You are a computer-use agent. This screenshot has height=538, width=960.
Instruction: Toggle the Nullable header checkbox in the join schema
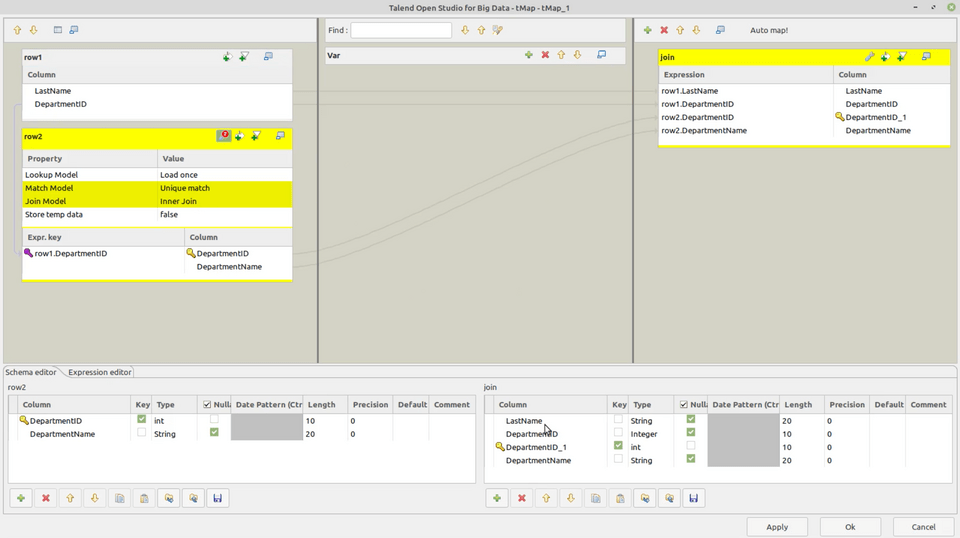coord(683,405)
